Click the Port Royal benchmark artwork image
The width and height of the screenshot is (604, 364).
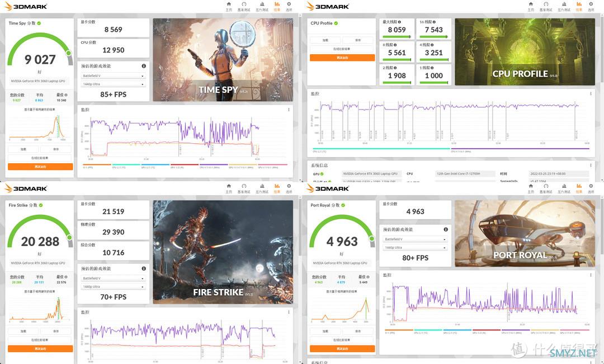[x=525, y=233]
